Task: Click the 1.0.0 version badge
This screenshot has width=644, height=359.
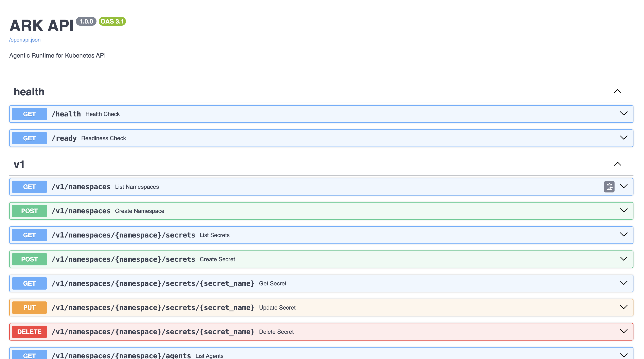Action: [x=86, y=22]
